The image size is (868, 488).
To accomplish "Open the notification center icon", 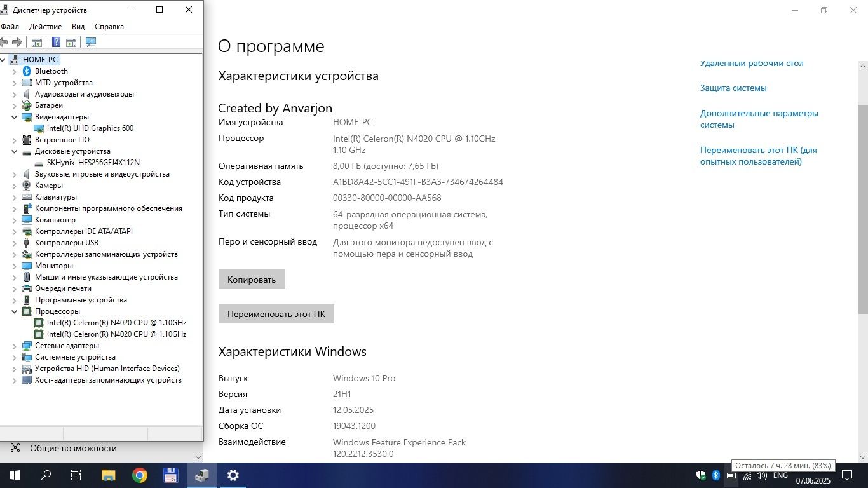I will pos(847,475).
